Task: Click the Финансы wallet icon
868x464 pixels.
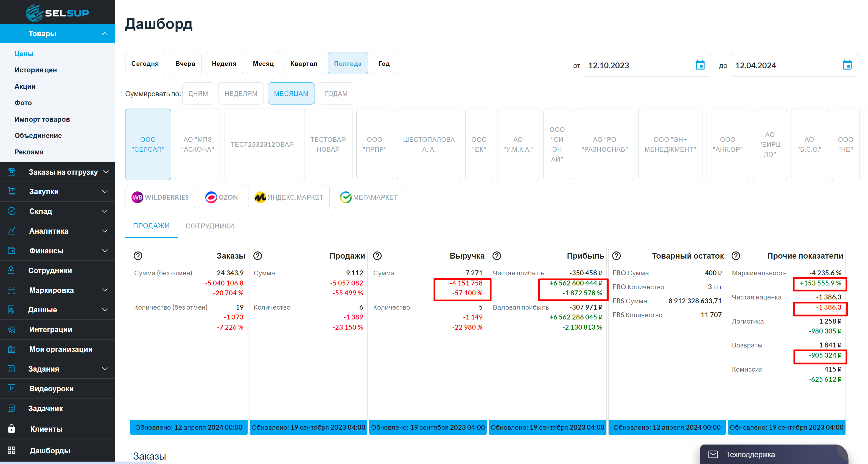Action: coord(12,251)
